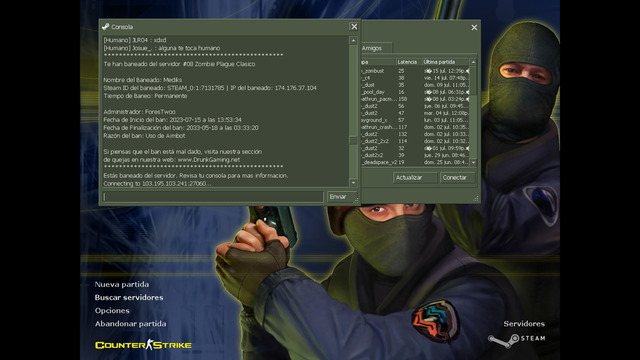Sort servers by the Última partida column
The height and width of the screenshot is (360, 640).
click(x=445, y=62)
